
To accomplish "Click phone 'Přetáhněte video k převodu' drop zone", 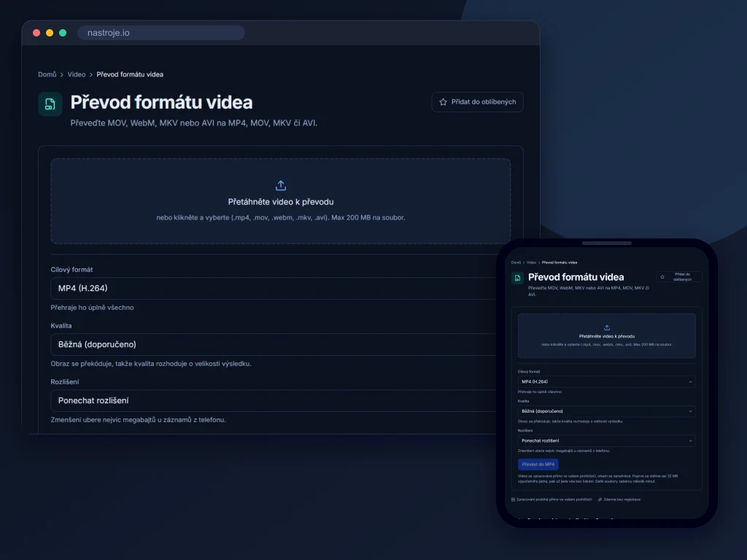I will point(606,335).
